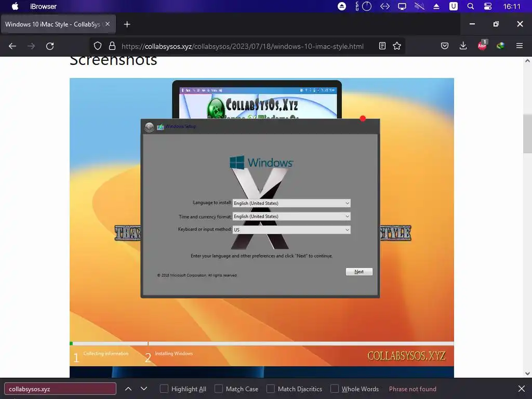Open the display monitor menu bar icon
Viewport: 532px width, 399px height.
pyautogui.click(x=402, y=6)
